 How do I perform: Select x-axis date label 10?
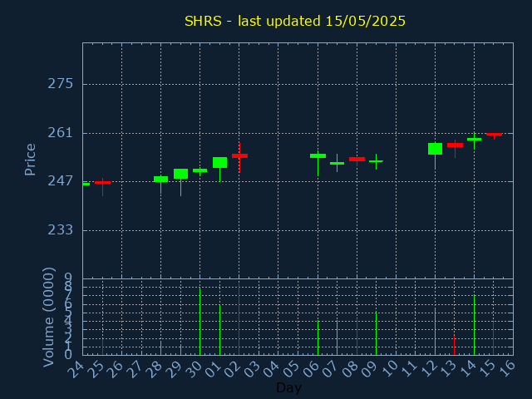click(390, 369)
